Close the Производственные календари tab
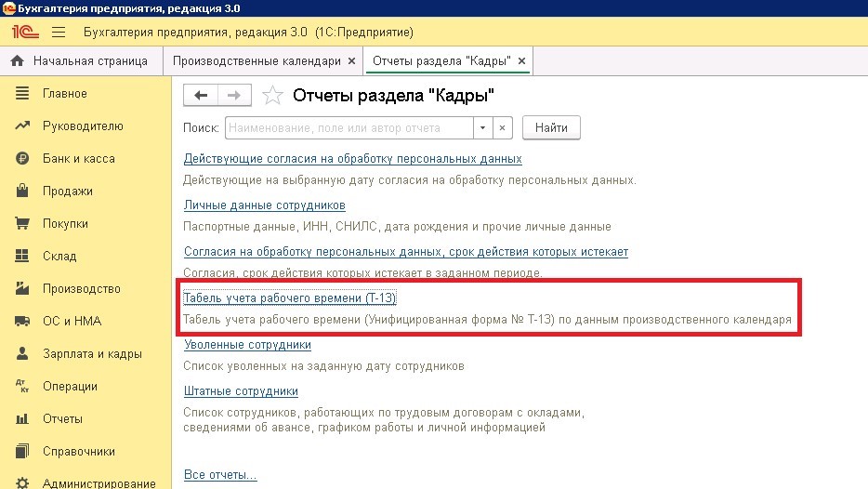 coord(351,61)
